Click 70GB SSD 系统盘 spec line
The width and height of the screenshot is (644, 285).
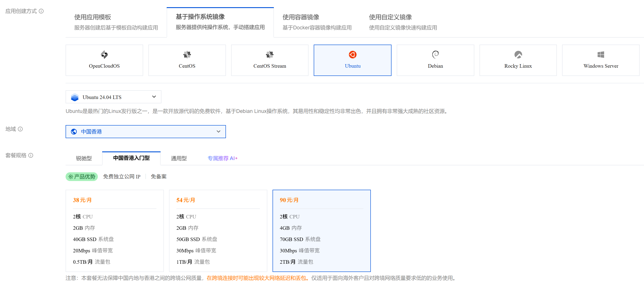[300, 239]
